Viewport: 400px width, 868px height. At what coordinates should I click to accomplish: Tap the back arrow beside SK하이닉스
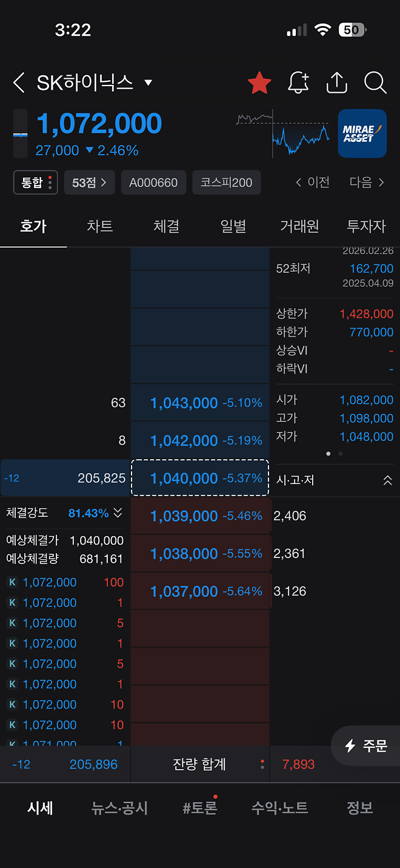coord(19,83)
